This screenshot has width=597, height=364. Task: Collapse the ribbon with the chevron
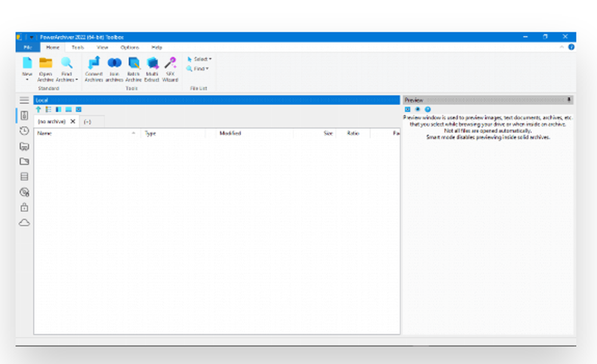click(562, 47)
